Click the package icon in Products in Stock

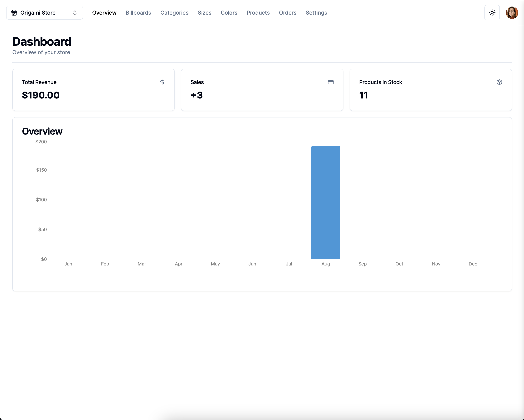499,82
